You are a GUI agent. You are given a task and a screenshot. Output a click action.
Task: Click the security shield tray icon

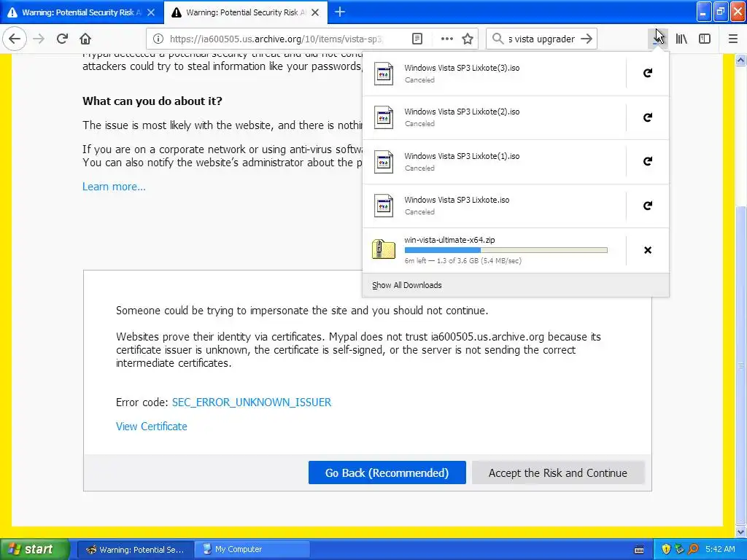(666, 550)
